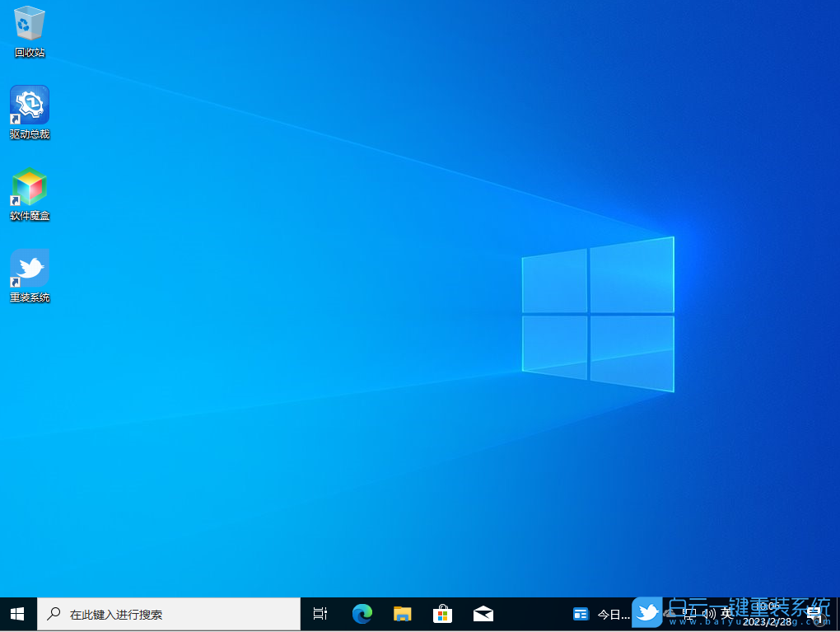840x632 pixels.
Task: Open the Microsoft Store
Action: [442, 613]
